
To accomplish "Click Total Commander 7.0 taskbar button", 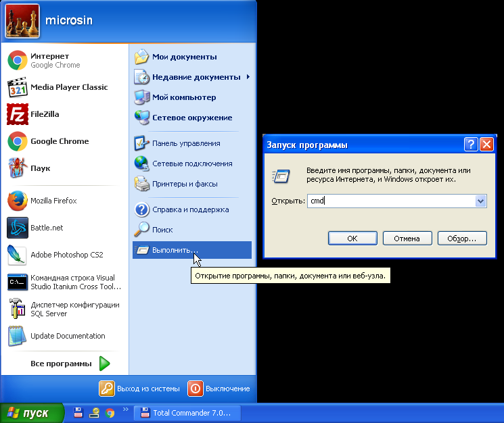I will [187, 413].
